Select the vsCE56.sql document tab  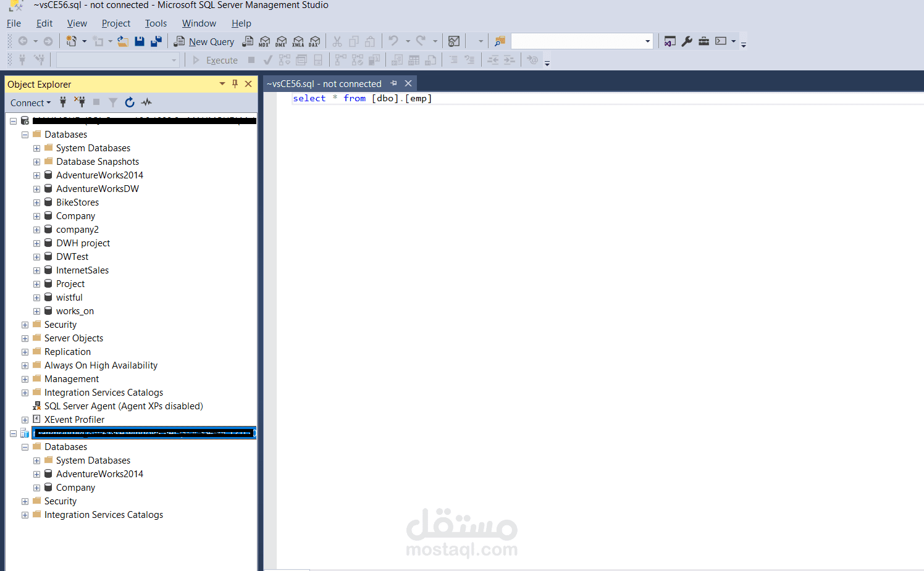[x=324, y=84]
